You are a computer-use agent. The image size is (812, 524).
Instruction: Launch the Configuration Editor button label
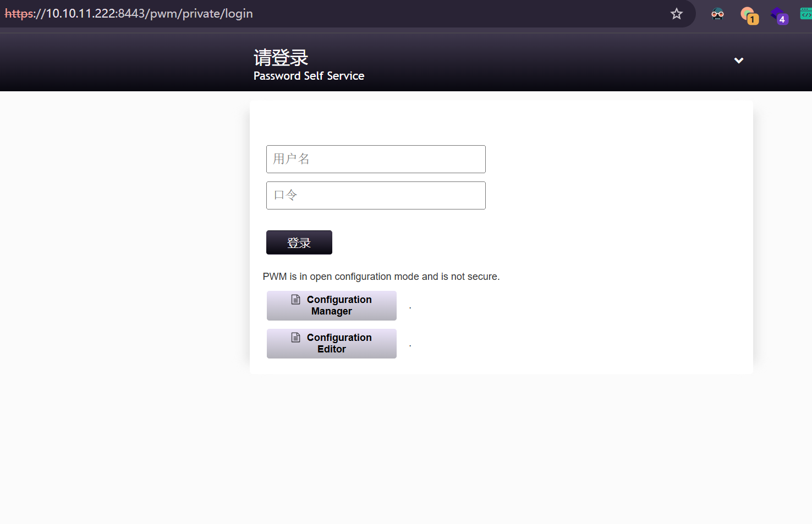pyautogui.click(x=338, y=344)
